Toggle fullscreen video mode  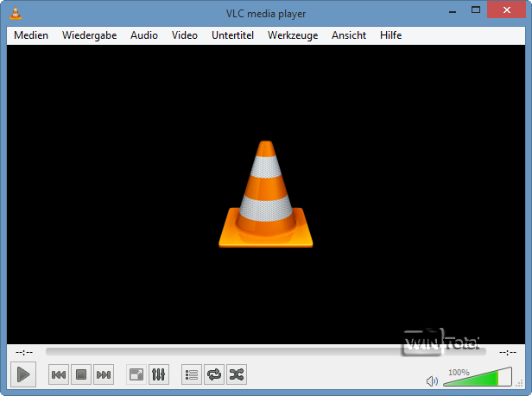136,374
